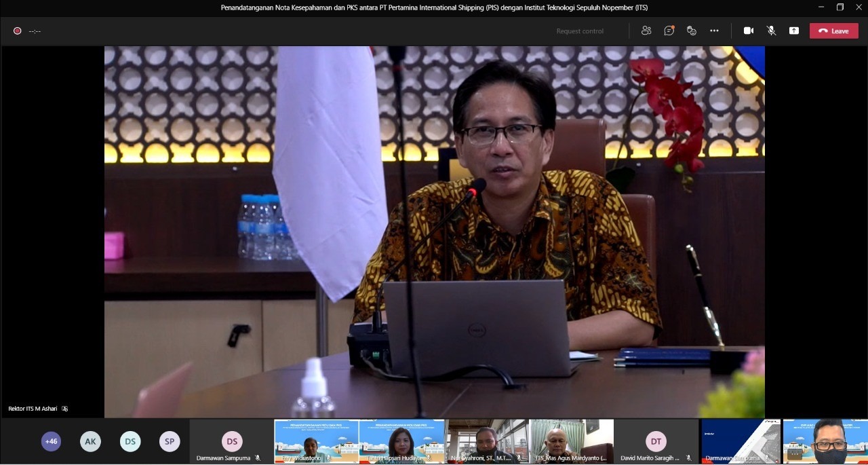This screenshot has width=868, height=465.
Task: Open the notifications chat bubble with orange badge
Action: (x=669, y=31)
